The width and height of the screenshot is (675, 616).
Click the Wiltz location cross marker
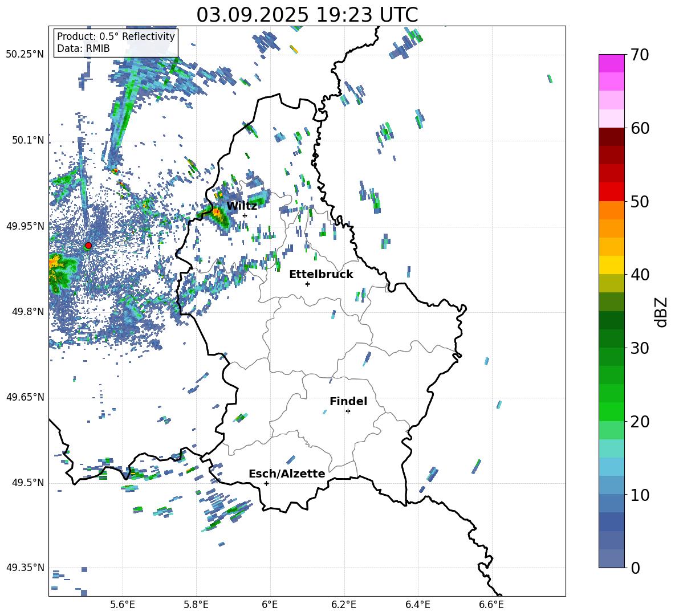(x=245, y=216)
